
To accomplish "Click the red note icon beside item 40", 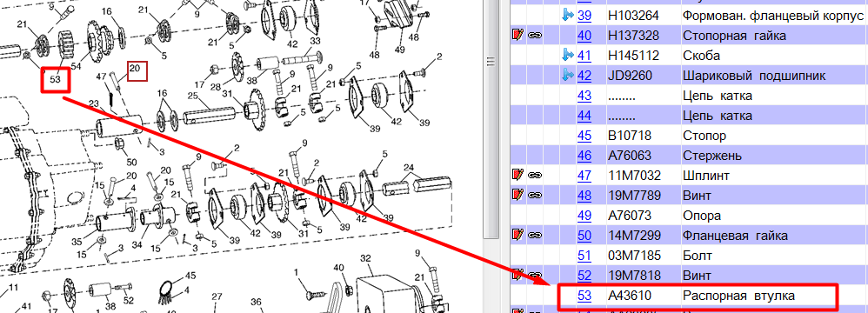I will 517,36.
